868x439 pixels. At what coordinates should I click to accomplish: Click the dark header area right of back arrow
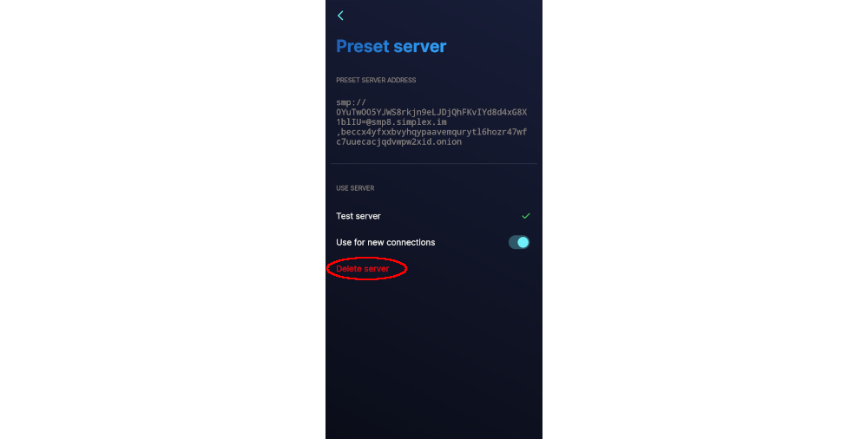pos(443,16)
